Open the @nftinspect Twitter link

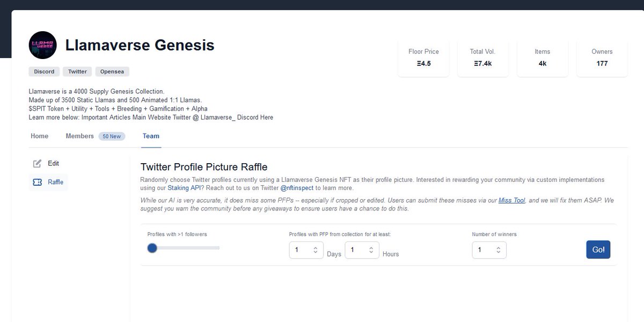point(298,188)
